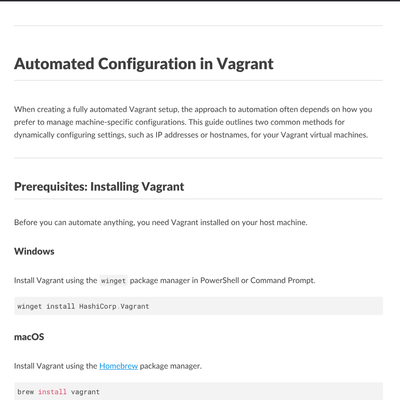Click the word 'vagrant' in brew command
The height and width of the screenshot is (400, 400).
coord(85,392)
